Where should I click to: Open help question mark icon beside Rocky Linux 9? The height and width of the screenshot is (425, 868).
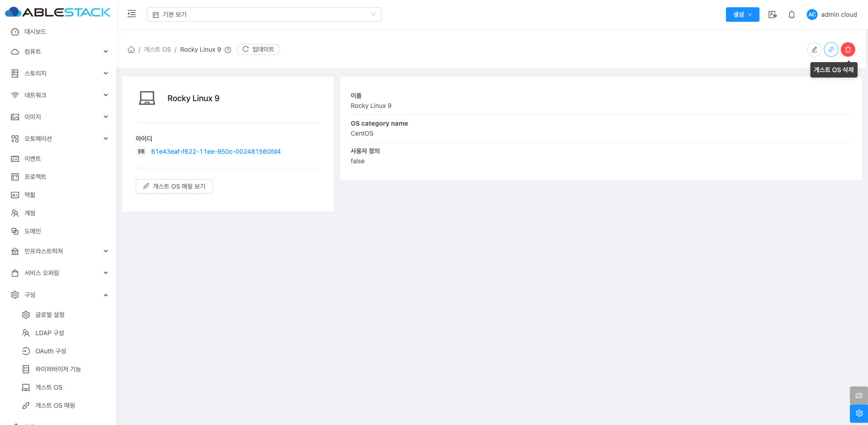[228, 50]
